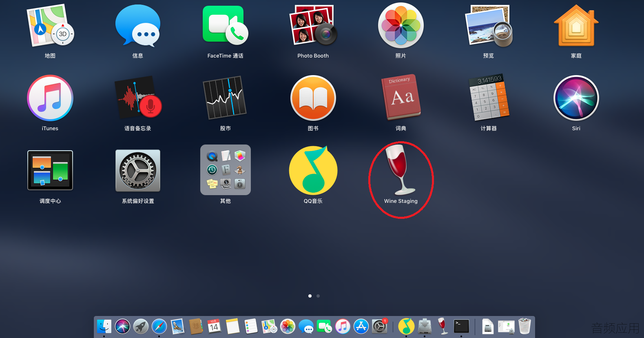
Task: Launch the 家庭 (Home) app
Action: coord(576,25)
